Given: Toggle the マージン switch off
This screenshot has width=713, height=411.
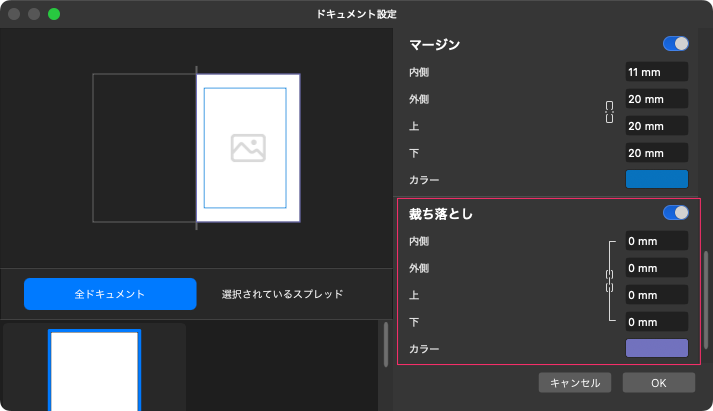Looking at the screenshot, I should tap(676, 44).
